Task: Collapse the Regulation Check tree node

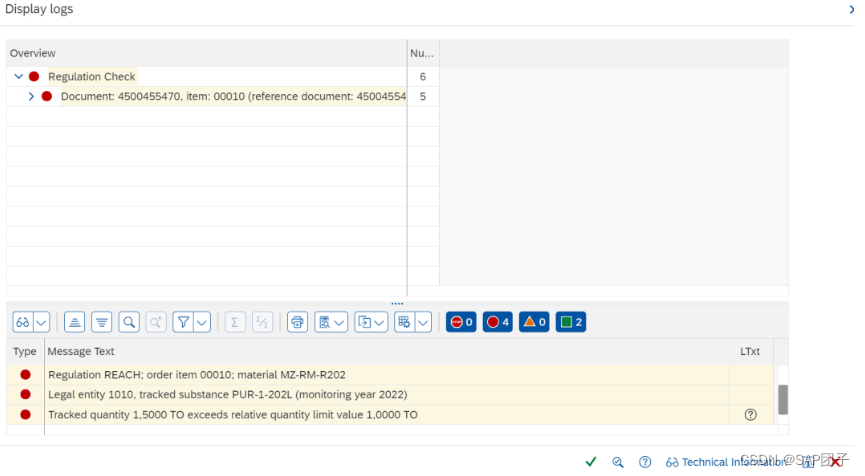Action: coord(18,77)
